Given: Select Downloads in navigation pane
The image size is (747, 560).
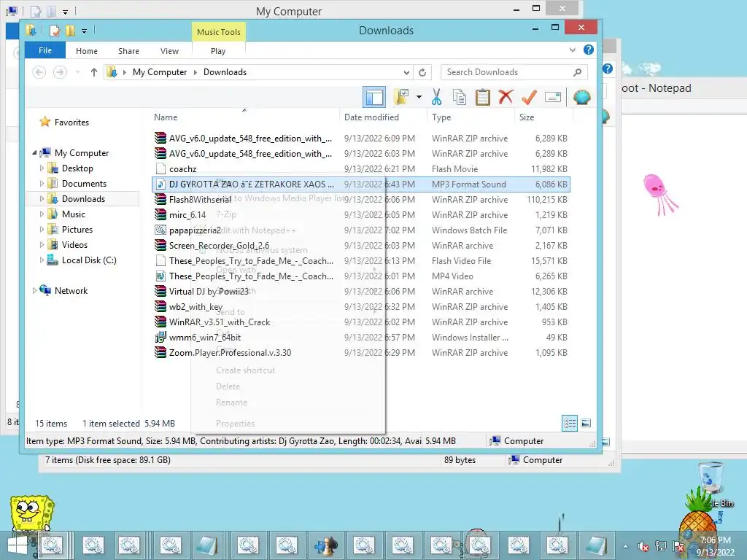Looking at the screenshot, I should coord(83,199).
